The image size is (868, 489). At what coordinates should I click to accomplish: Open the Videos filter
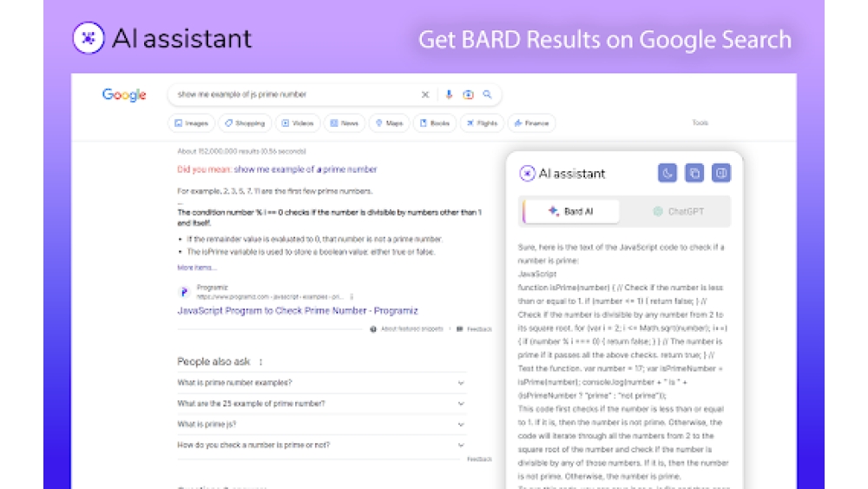click(298, 123)
